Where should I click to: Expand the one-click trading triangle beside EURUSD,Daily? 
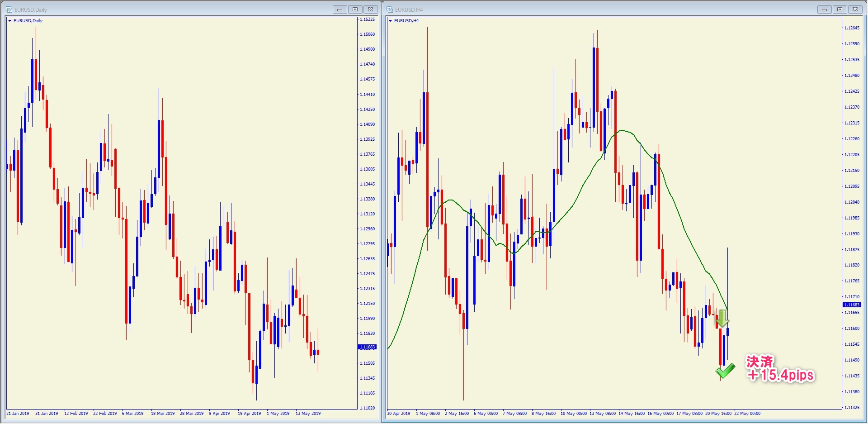pos(10,21)
